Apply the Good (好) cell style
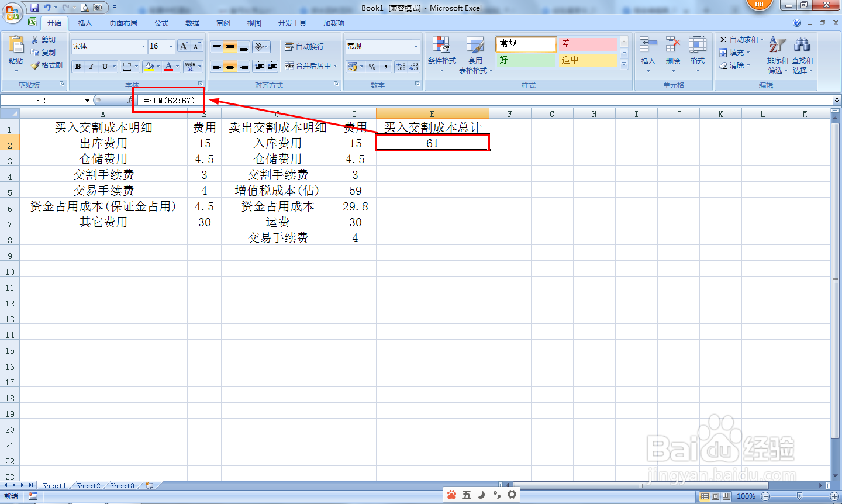 526,60
